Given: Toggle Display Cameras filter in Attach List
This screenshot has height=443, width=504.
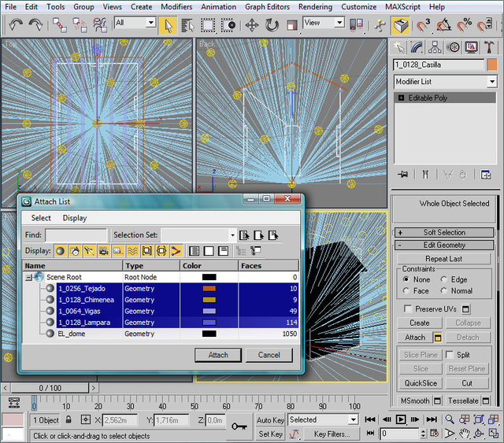Looking at the screenshot, I should [x=103, y=251].
